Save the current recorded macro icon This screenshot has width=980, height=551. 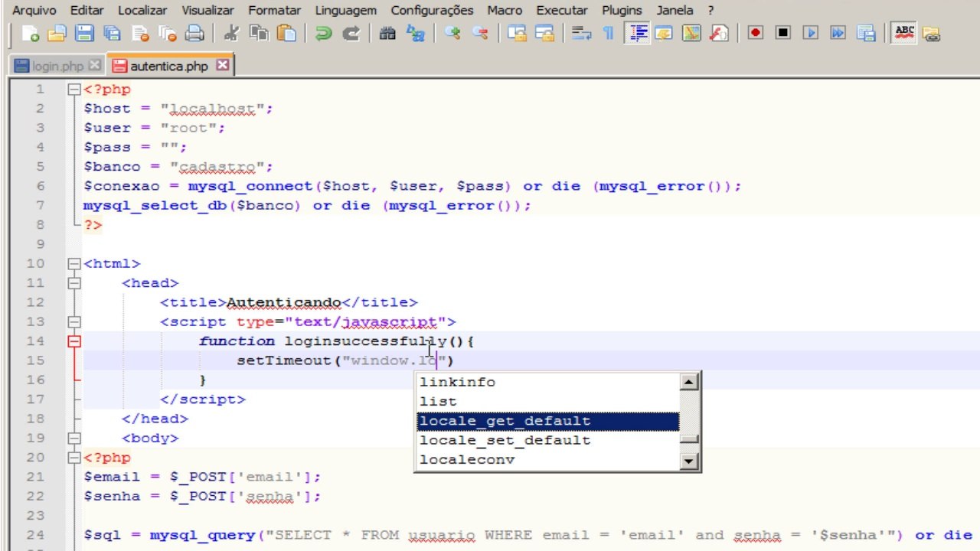pos(866,34)
